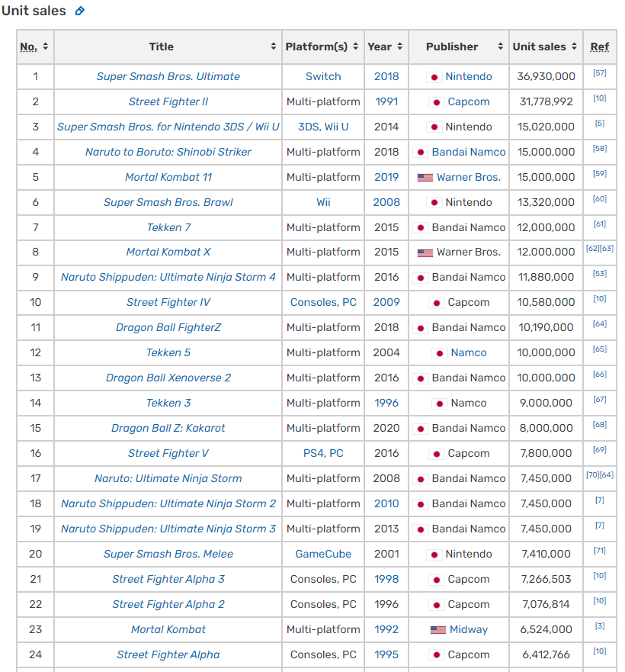Screen dimensions: 625x672
Task: Open Tekken 5 link
Action: pyautogui.click(x=168, y=352)
